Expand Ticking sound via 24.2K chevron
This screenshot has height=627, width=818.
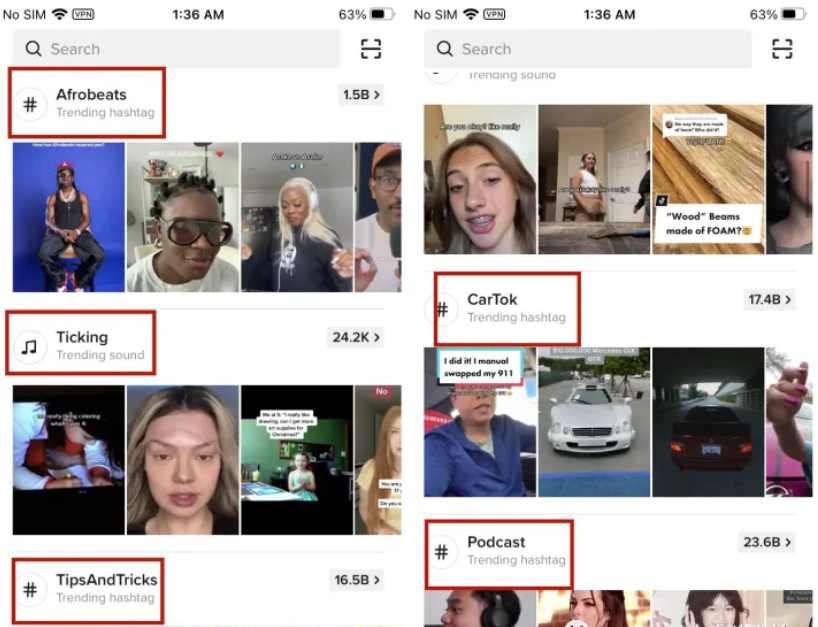[x=355, y=337]
